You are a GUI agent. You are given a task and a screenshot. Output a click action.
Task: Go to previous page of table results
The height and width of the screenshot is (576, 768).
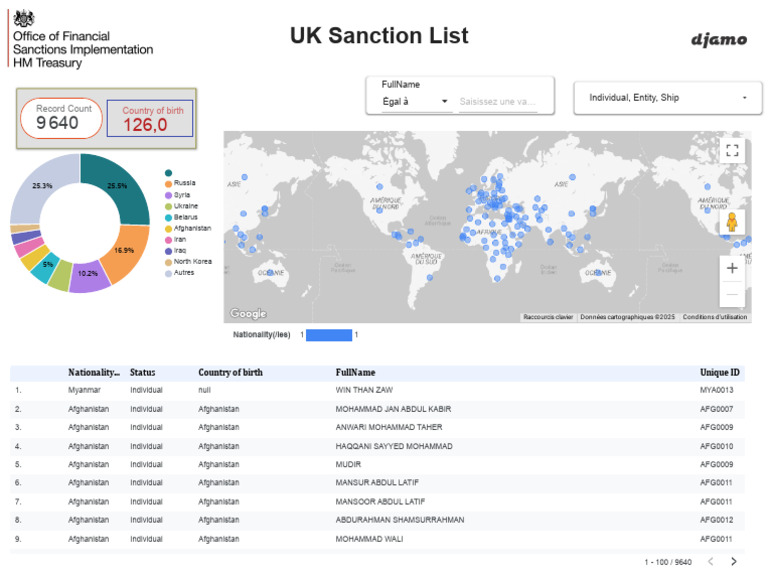click(x=711, y=561)
